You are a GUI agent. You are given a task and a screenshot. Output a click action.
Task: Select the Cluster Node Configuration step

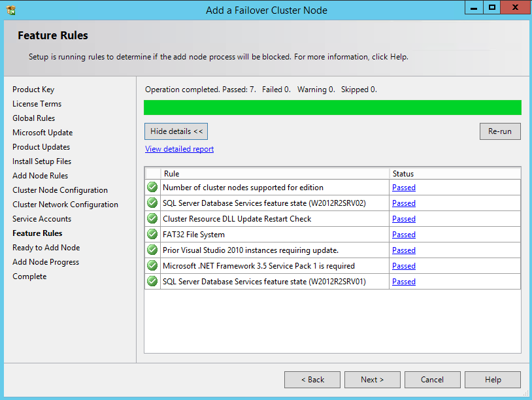[x=60, y=190]
